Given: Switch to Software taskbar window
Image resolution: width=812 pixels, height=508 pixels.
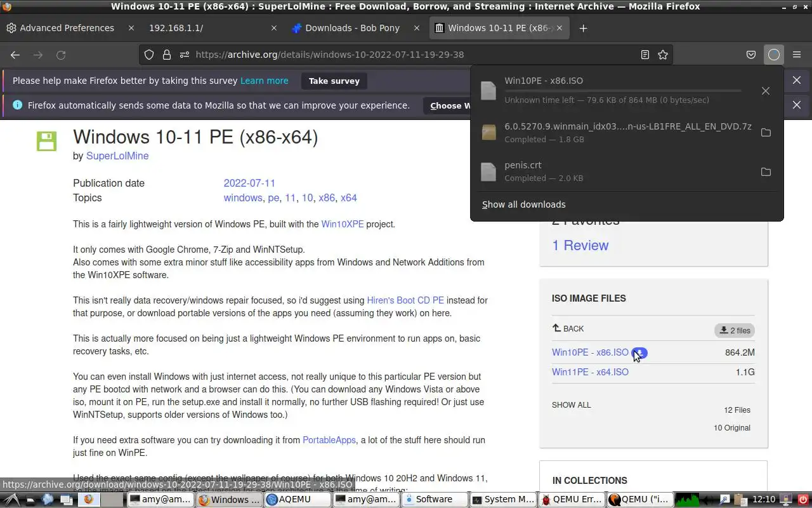Looking at the screenshot, I should pos(435,499).
